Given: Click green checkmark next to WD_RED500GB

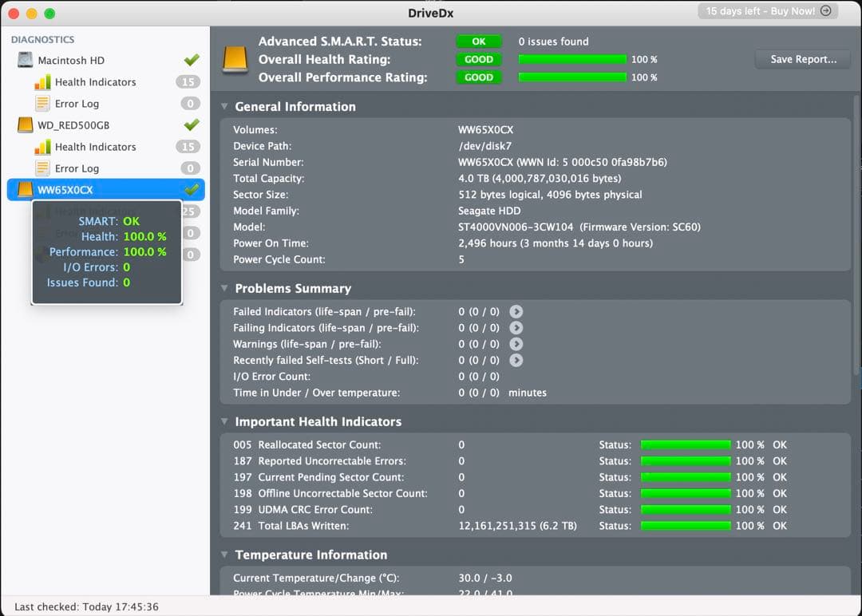Looking at the screenshot, I should [192, 124].
